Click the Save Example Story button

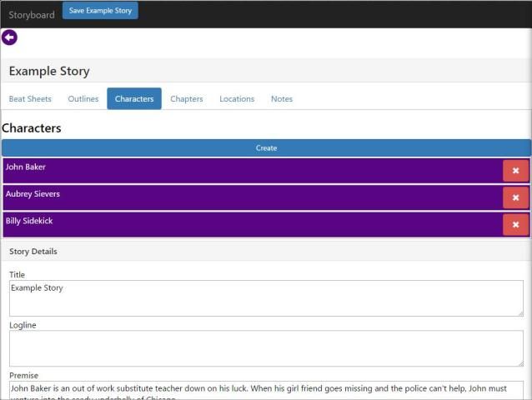pyautogui.click(x=100, y=11)
